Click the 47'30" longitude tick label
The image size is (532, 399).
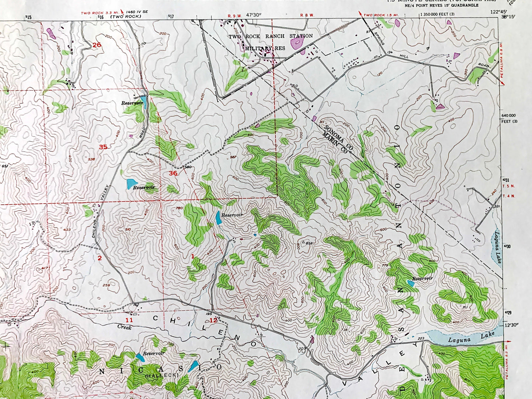(x=253, y=15)
